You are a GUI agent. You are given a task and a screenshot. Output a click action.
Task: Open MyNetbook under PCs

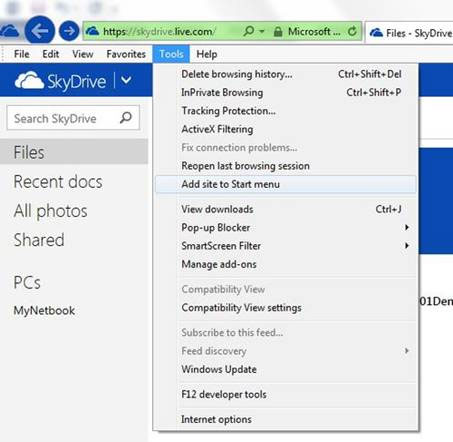point(44,311)
